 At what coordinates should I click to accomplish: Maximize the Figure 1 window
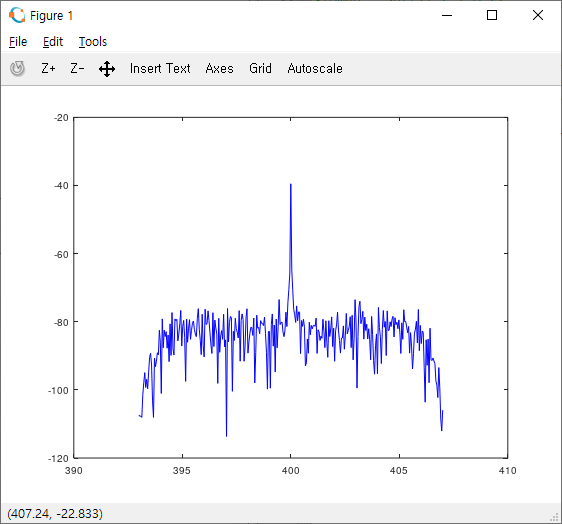pyautogui.click(x=492, y=15)
